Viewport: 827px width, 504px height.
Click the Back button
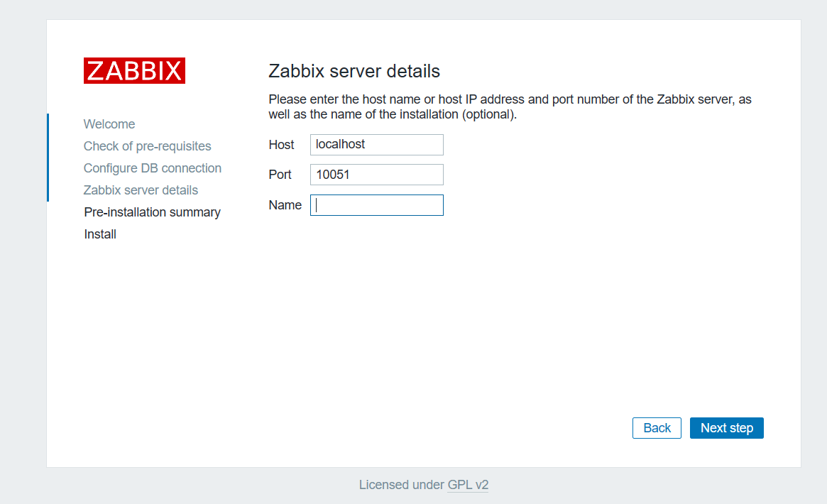[x=657, y=428]
